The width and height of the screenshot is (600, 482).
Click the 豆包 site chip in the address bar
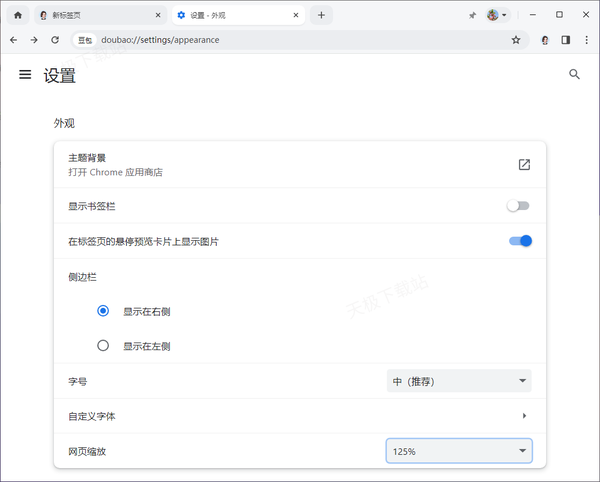tap(85, 40)
